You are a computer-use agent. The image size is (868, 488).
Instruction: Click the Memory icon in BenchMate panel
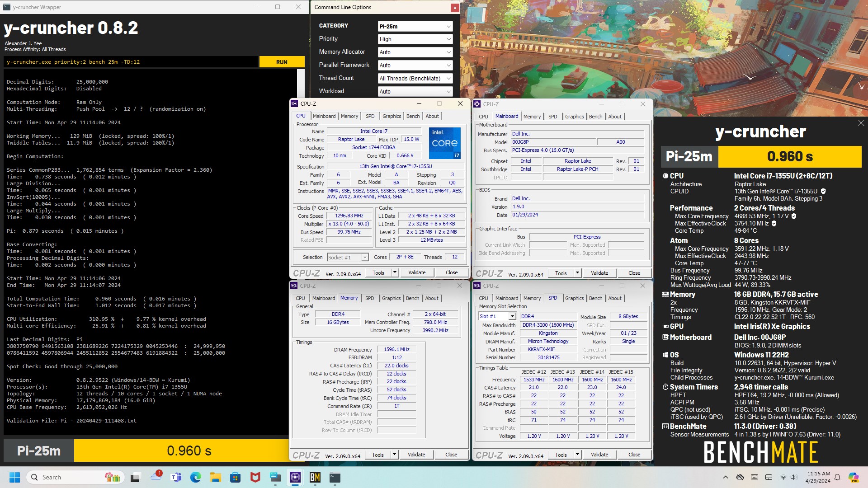point(665,294)
